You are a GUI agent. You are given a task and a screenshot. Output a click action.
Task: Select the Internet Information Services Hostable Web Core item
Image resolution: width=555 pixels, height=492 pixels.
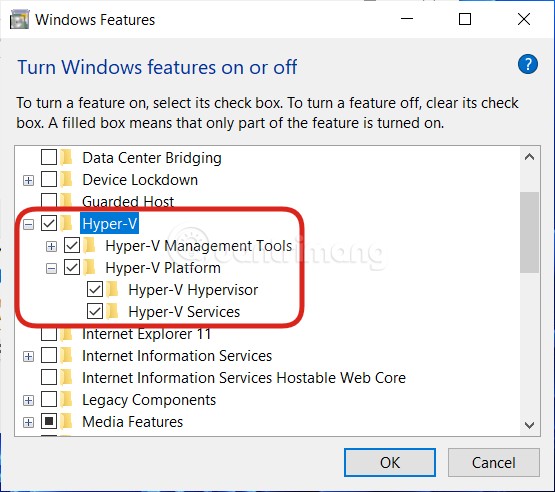244,378
